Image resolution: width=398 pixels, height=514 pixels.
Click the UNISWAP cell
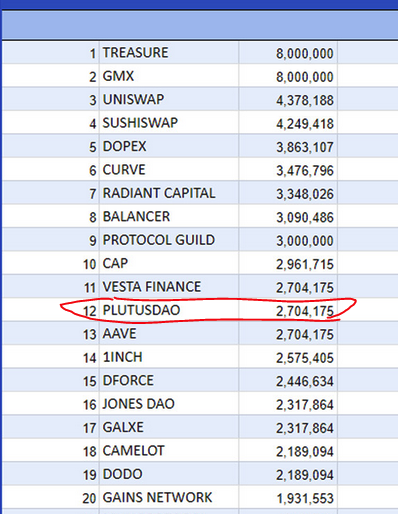[169, 99]
